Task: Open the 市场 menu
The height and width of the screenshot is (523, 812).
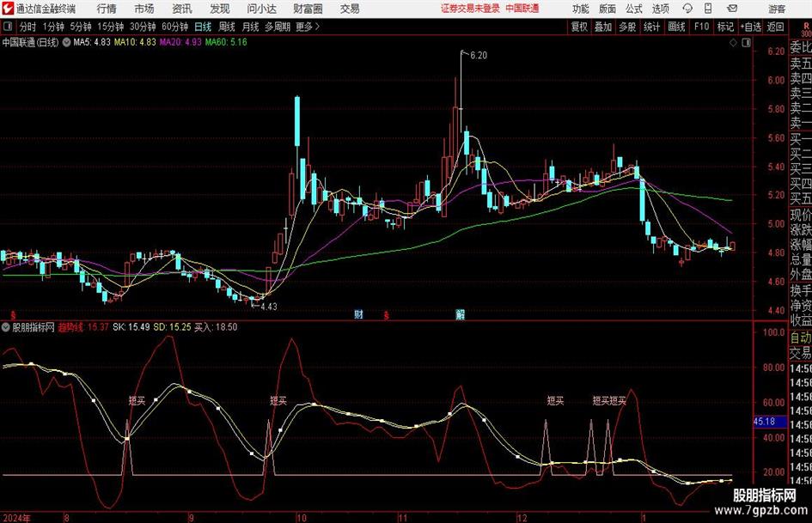Action: click(x=144, y=9)
